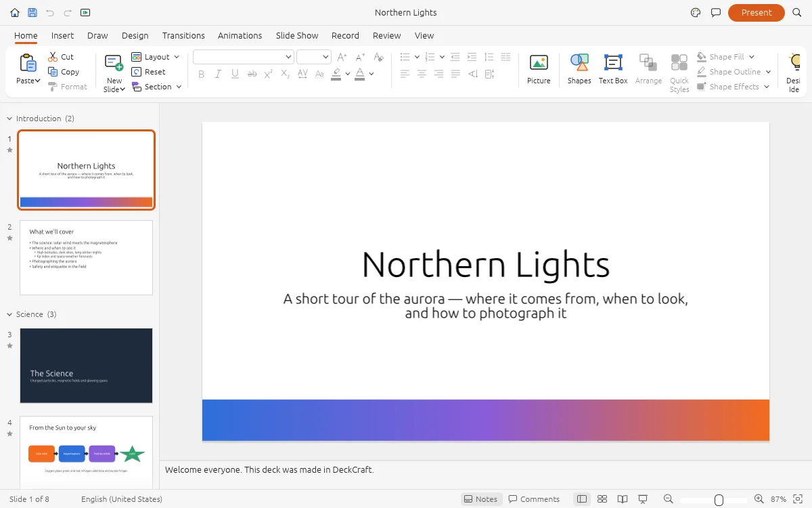Click the New Slide icon
Screen dimensions: 812x508
[x=114, y=64]
